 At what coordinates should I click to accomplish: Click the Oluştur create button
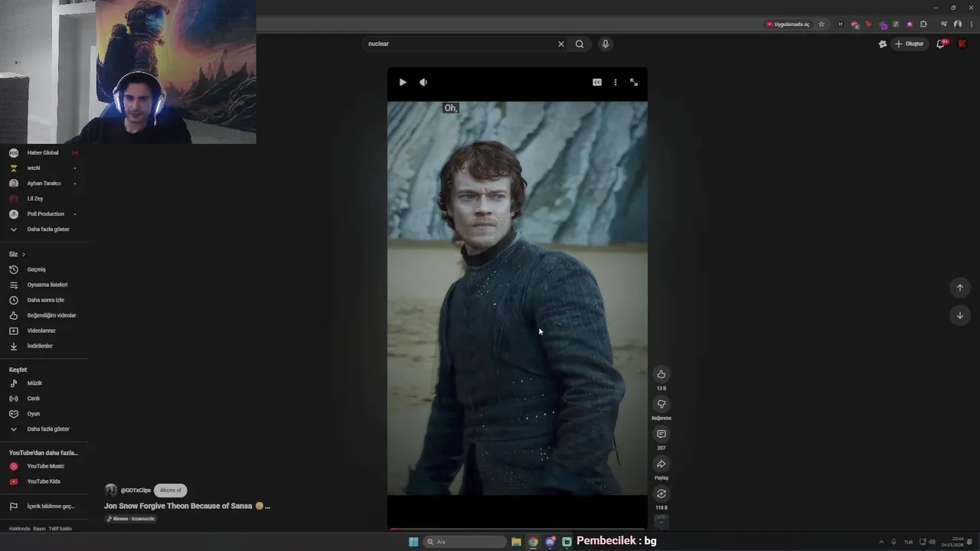pyautogui.click(x=910, y=44)
